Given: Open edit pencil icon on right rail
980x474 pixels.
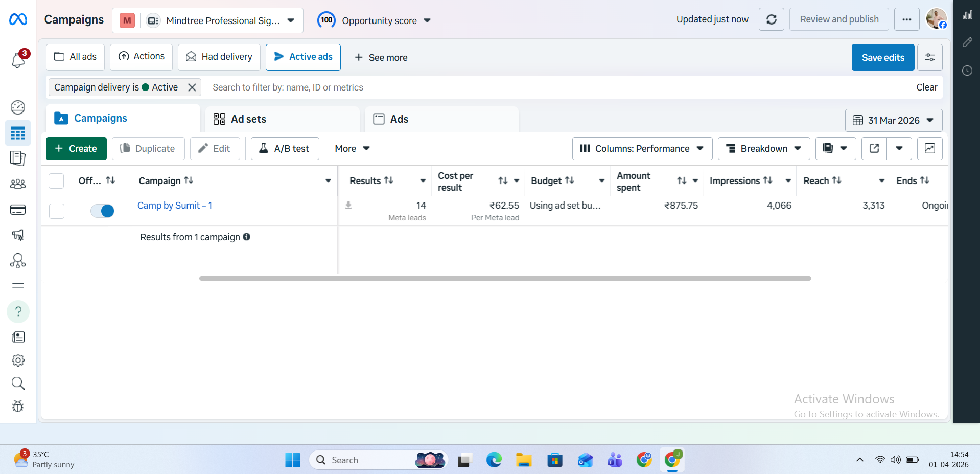Looking at the screenshot, I should (967, 42).
